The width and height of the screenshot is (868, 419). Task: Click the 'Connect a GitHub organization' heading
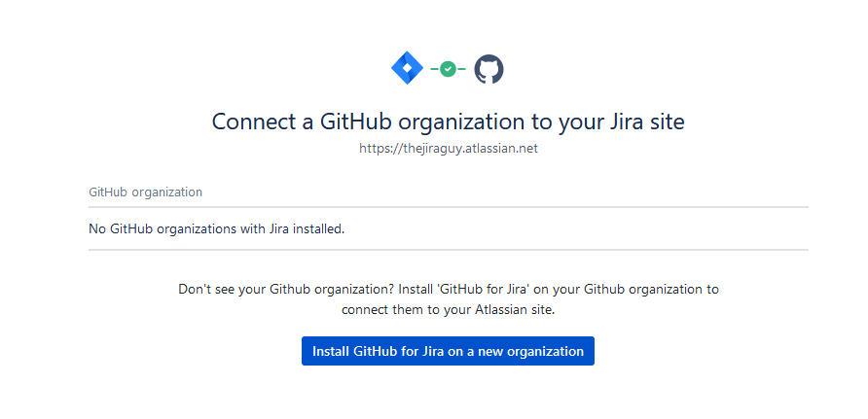448,122
